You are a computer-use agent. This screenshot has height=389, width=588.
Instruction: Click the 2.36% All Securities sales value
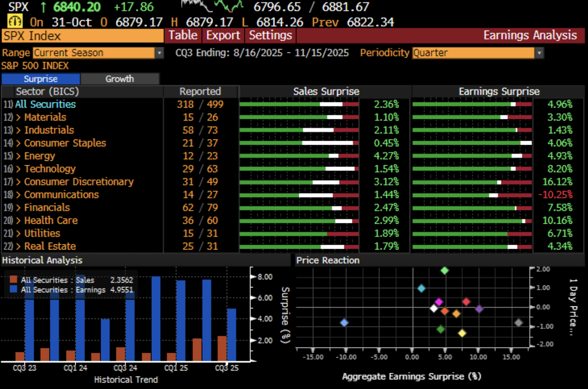(387, 104)
